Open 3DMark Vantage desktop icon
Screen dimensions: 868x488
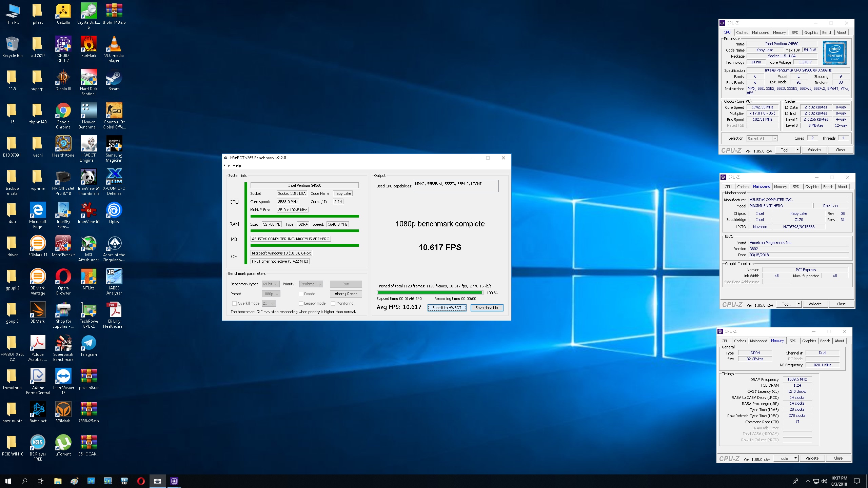pos(38,282)
